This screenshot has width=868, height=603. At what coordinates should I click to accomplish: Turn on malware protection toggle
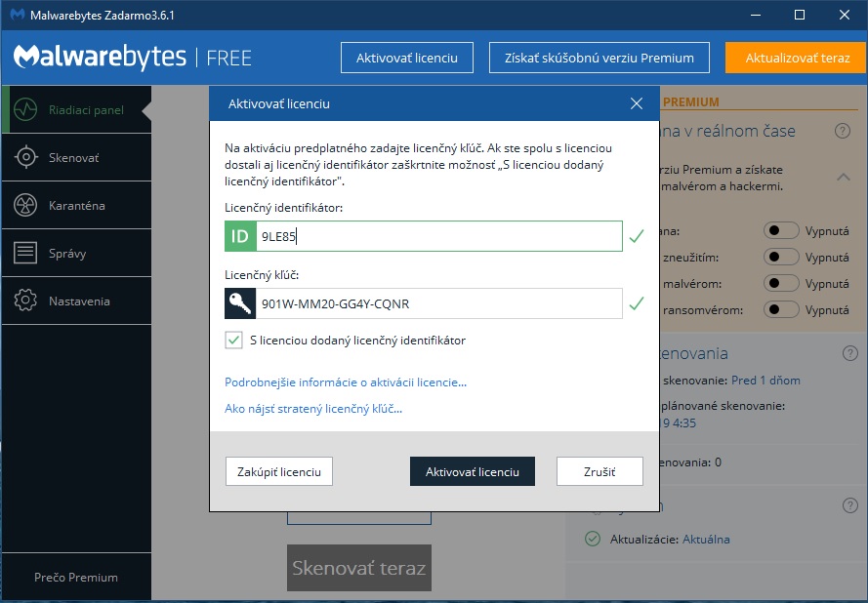tap(781, 284)
